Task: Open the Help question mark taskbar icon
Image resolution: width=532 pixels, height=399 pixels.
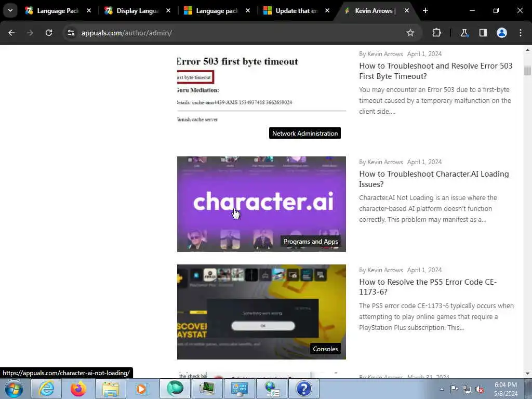Action: pos(303,389)
